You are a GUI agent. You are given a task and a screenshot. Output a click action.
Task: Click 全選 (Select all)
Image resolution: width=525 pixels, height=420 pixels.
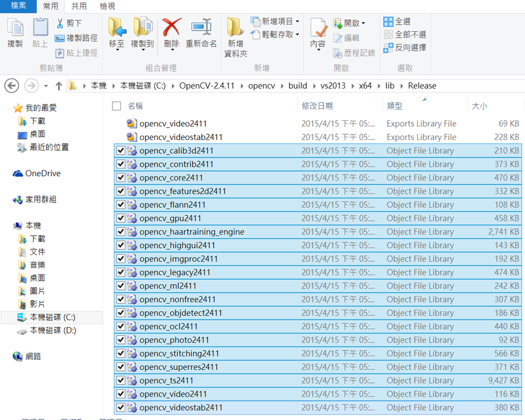point(397,22)
